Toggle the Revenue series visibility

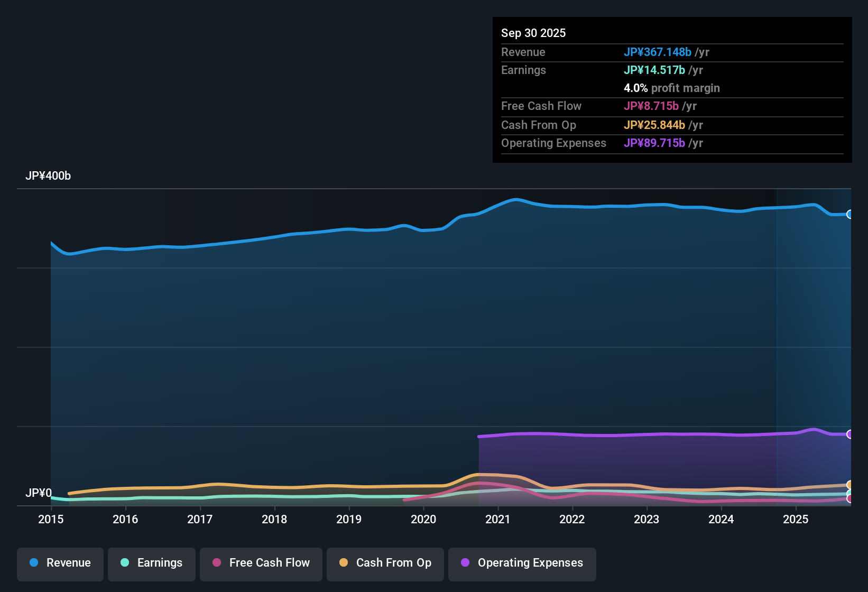click(x=60, y=563)
